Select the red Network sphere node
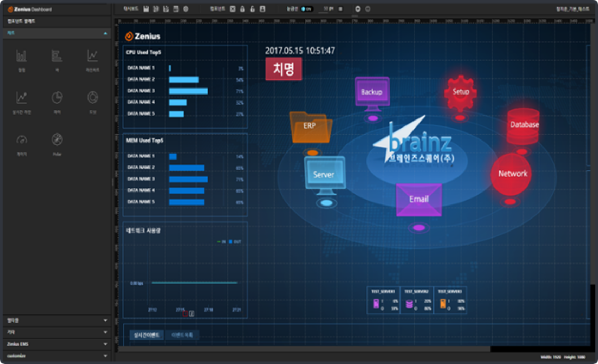The width and height of the screenshot is (598, 364). [511, 174]
